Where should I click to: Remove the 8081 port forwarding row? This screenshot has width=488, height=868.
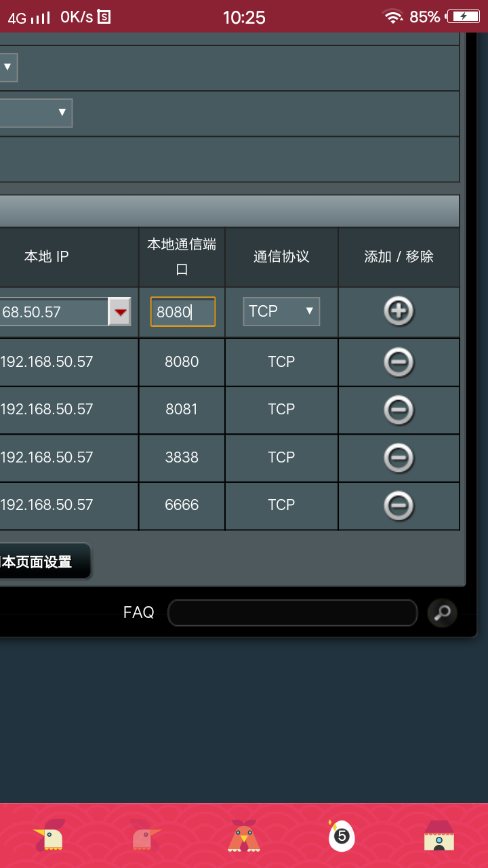click(399, 410)
